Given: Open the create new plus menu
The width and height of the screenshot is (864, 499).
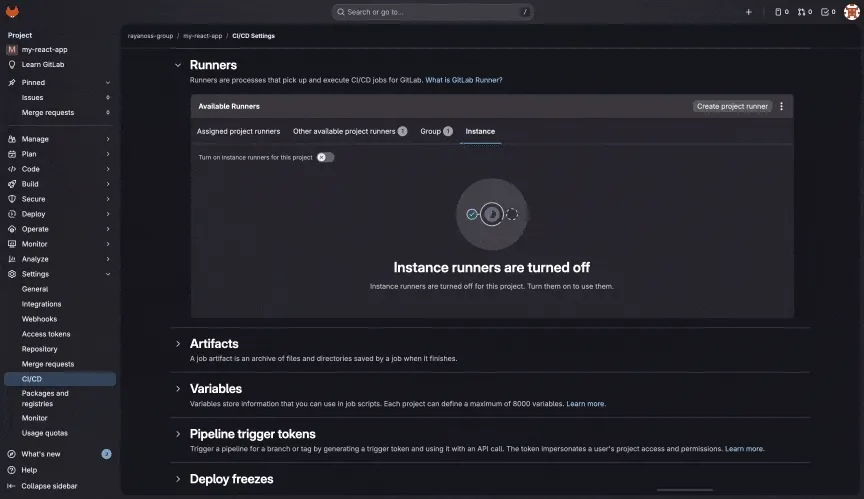Looking at the screenshot, I should 748,12.
